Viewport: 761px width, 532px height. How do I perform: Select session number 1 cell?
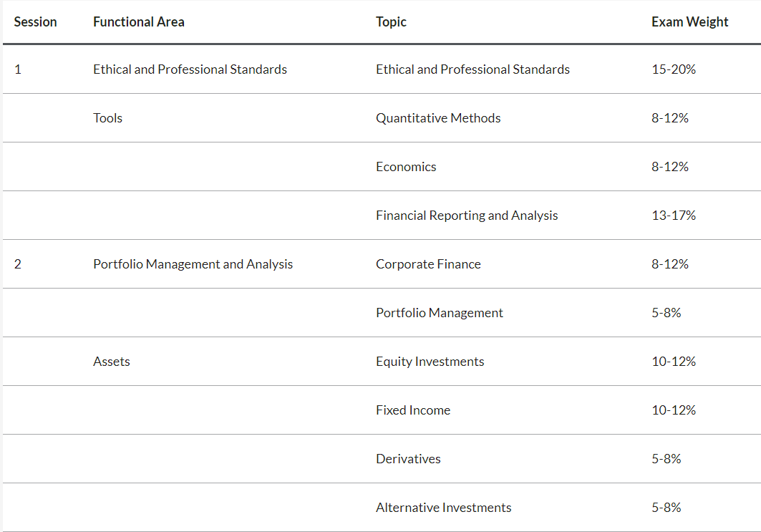pos(18,69)
